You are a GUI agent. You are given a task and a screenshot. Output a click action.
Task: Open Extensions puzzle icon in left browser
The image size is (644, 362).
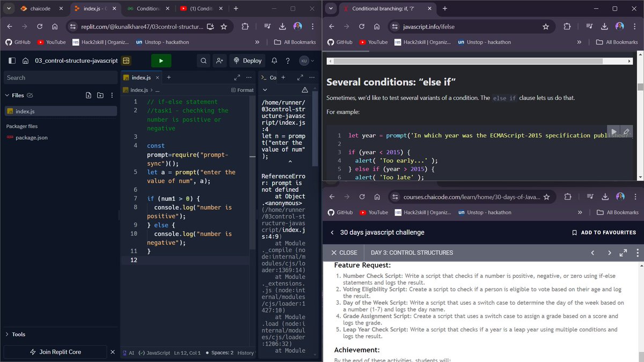(x=245, y=26)
